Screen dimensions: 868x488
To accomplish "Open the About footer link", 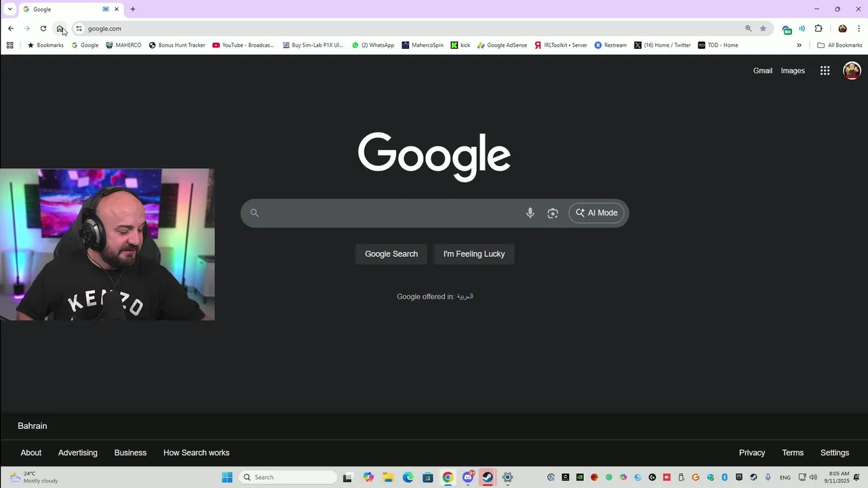I will (31, 453).
